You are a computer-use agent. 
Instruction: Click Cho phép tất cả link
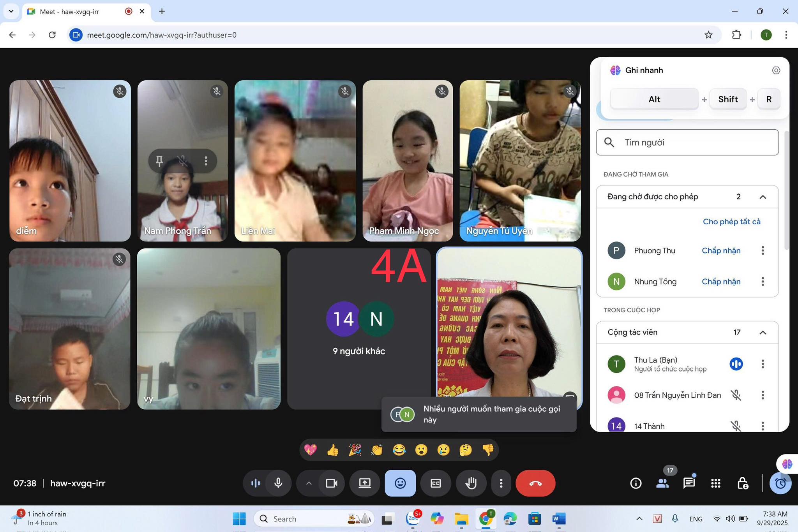point(731,222)
